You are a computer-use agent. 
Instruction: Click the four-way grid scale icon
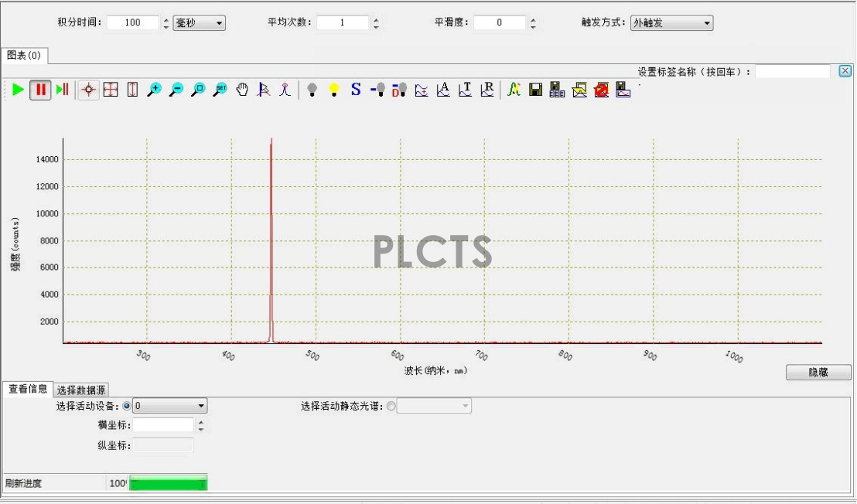(x=111, y=90)
